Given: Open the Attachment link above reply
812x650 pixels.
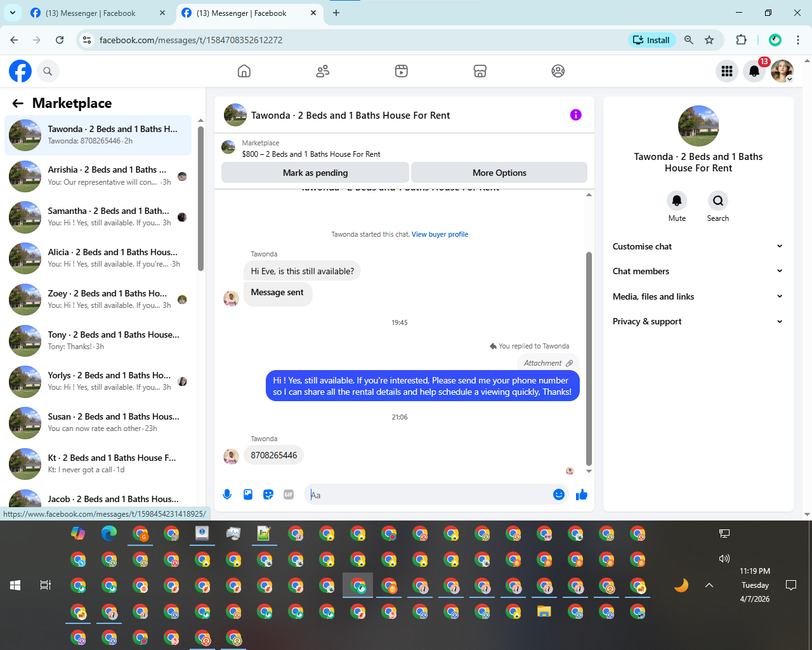Looking at the screenshot, I should tap(548, 363).
